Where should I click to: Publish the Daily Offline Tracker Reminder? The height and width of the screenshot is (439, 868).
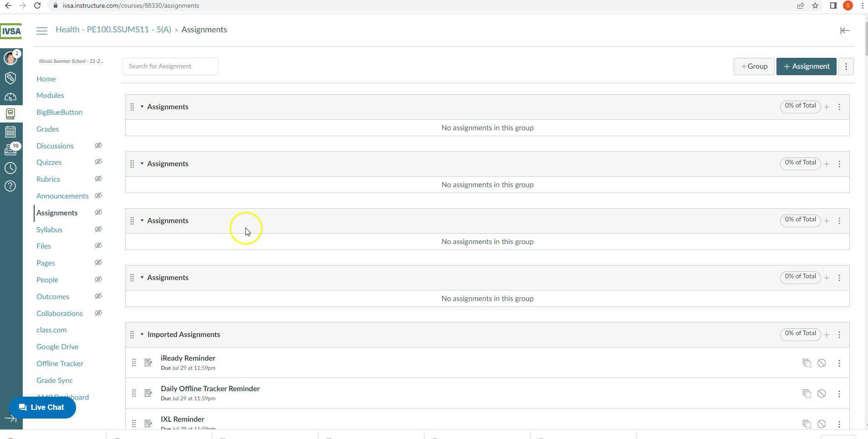[822, 393]
